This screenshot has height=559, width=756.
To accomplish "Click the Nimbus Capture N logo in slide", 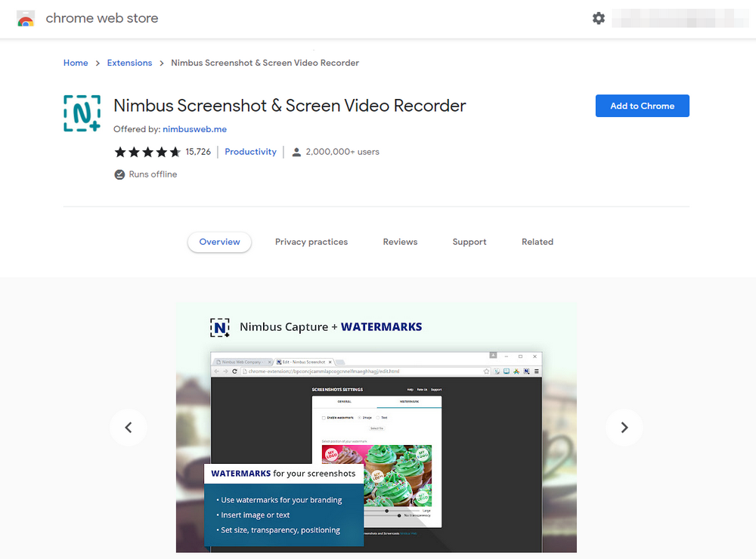I will tap(220, 328).
